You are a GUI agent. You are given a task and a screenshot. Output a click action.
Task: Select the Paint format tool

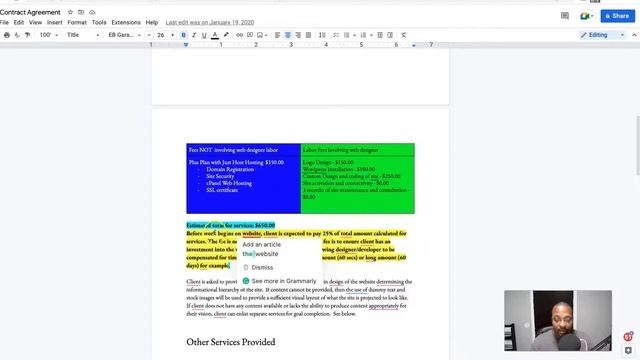[27, 35]
